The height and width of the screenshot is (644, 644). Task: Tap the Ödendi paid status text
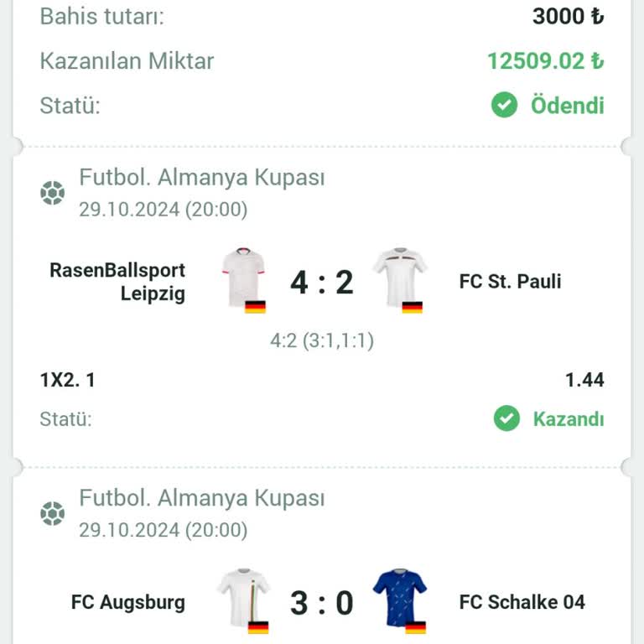[x=567, y=106]
